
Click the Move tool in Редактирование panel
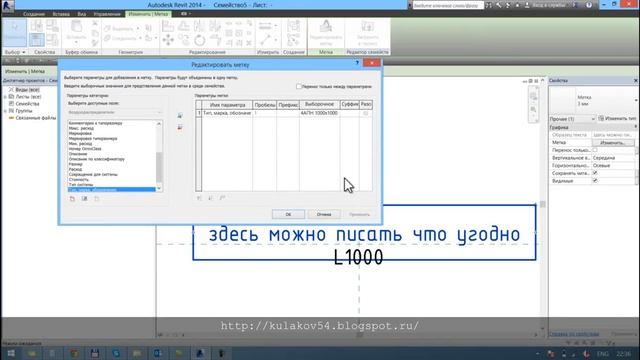coord(168,40)
